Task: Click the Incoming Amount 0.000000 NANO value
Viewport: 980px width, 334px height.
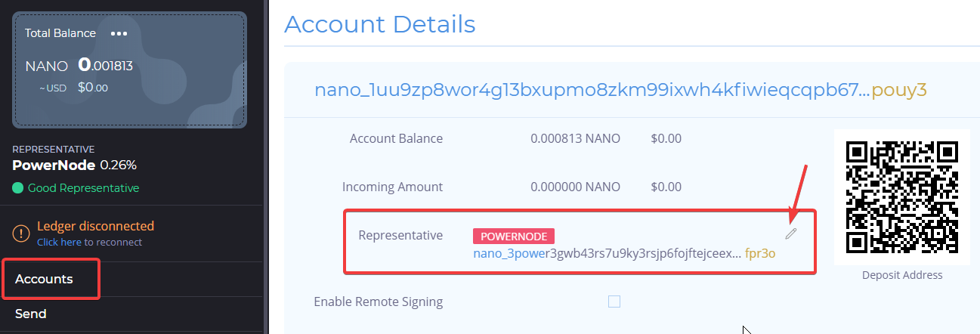Action: point(575,187)
